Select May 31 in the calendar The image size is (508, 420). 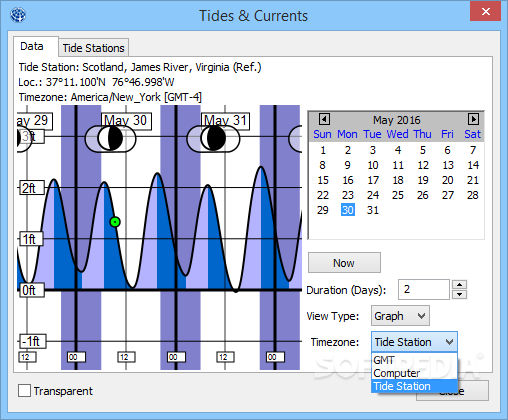point(373,210)
